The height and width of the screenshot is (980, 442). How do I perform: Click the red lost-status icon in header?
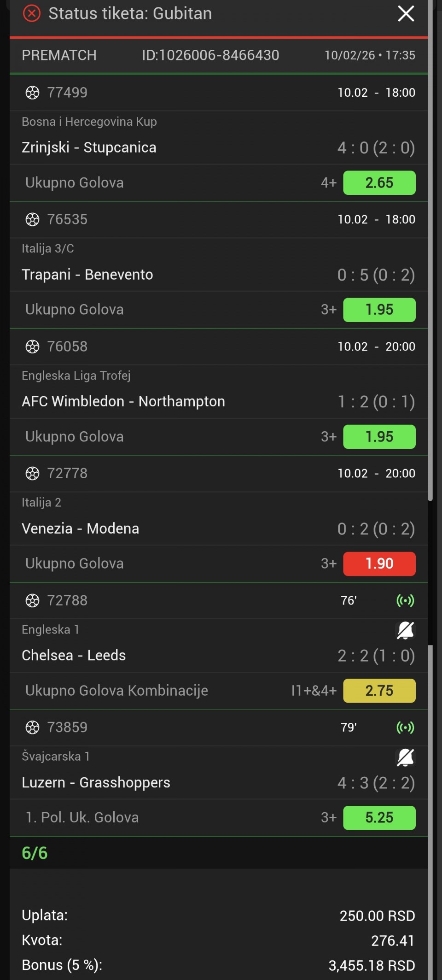pyautogui.click(x=32, y=13)
